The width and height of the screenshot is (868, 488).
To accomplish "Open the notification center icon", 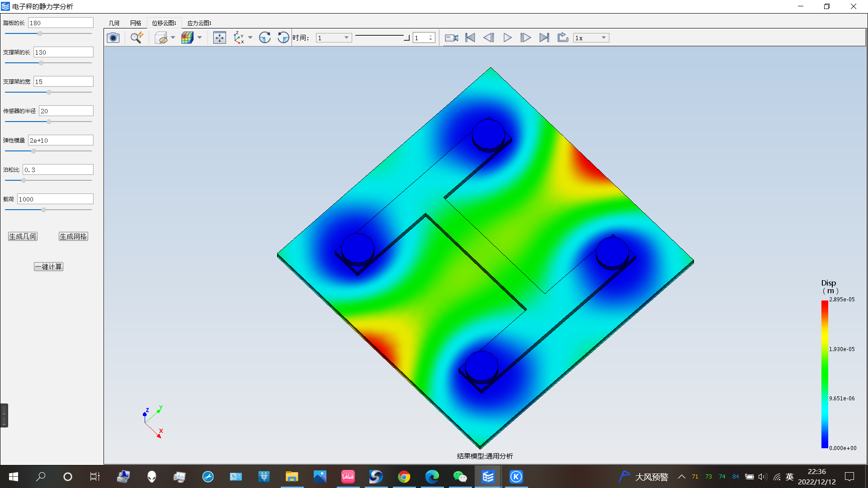I will 849,477.
